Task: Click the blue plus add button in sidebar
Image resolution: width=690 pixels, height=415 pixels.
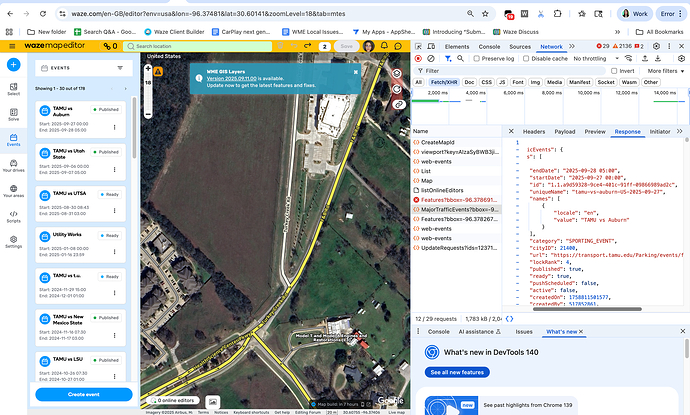Action: click(14, 65)
